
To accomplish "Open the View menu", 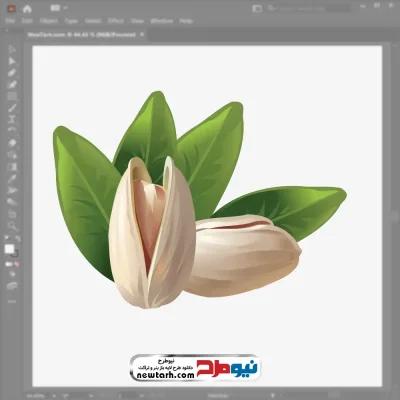I will click(x=137, y=21).
